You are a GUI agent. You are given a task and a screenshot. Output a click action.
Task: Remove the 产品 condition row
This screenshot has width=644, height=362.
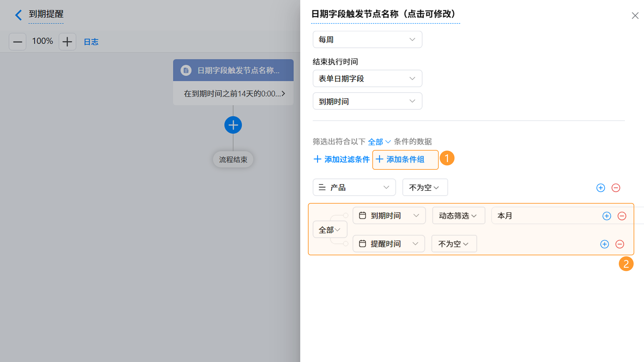click(x=616, y=188)
